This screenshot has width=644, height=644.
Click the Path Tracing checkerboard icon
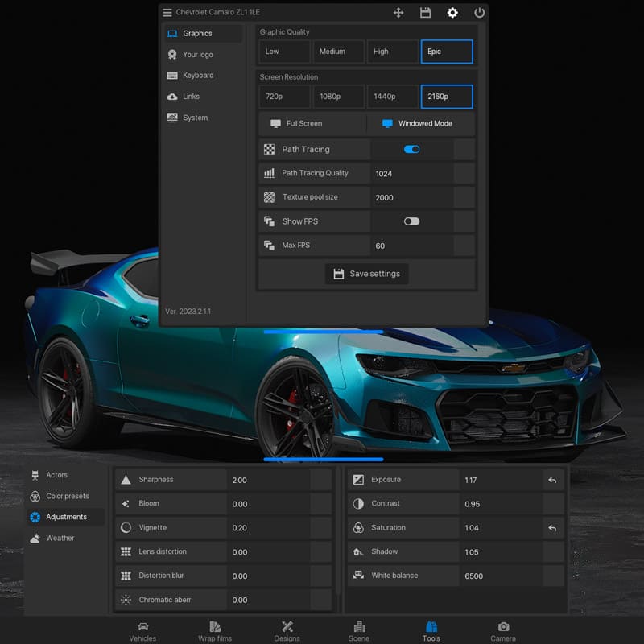[x=269, y=150]
